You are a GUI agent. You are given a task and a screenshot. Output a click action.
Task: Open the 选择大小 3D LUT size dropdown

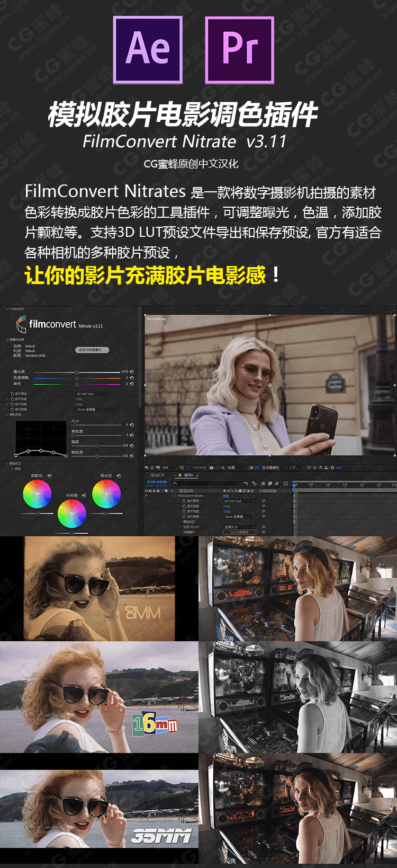point(240,527)
